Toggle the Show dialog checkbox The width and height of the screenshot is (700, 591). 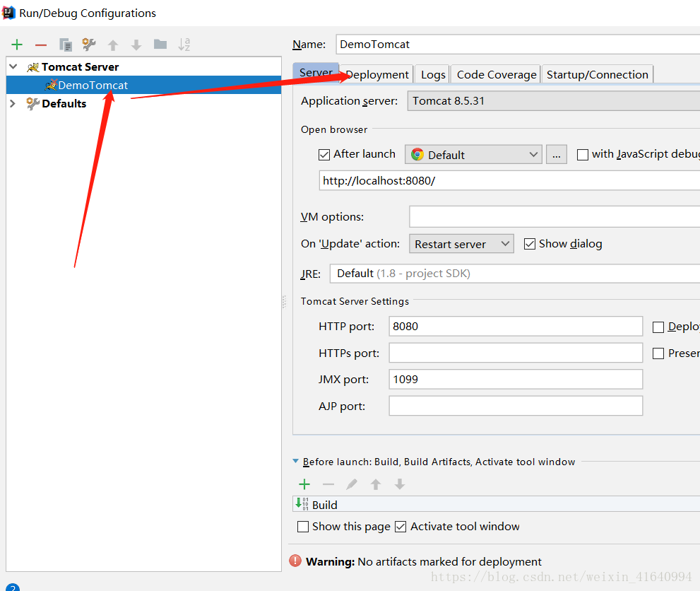(x=530, y=244)
